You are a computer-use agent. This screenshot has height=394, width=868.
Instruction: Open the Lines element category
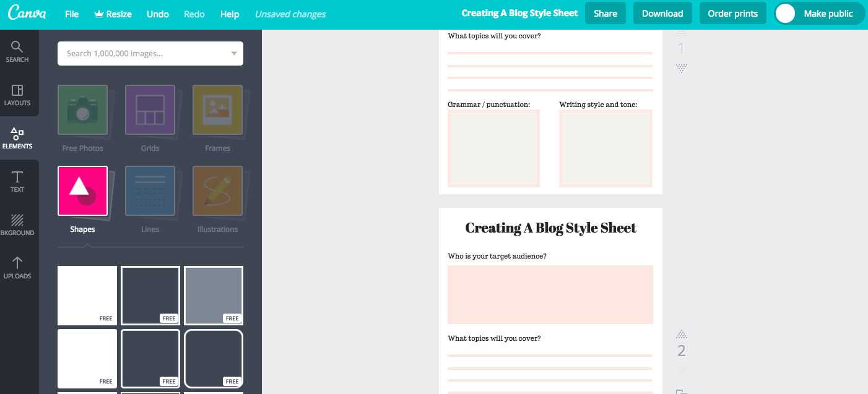(150, 191)
